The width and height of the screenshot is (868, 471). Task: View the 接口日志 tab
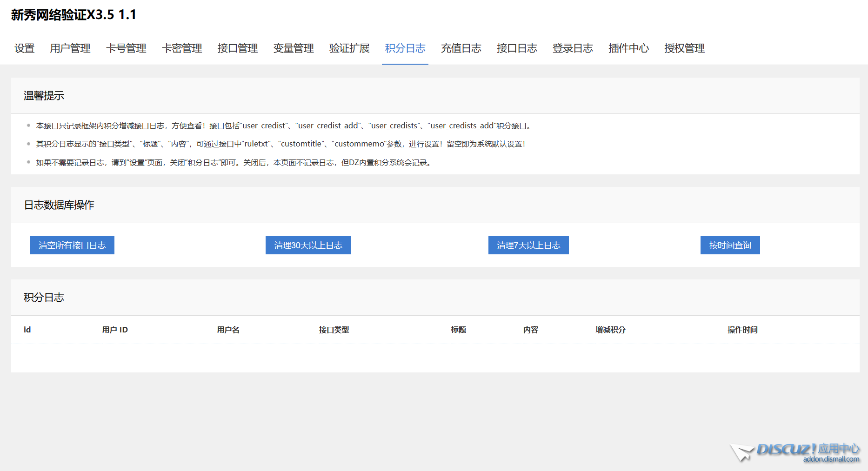coord(517,48)
